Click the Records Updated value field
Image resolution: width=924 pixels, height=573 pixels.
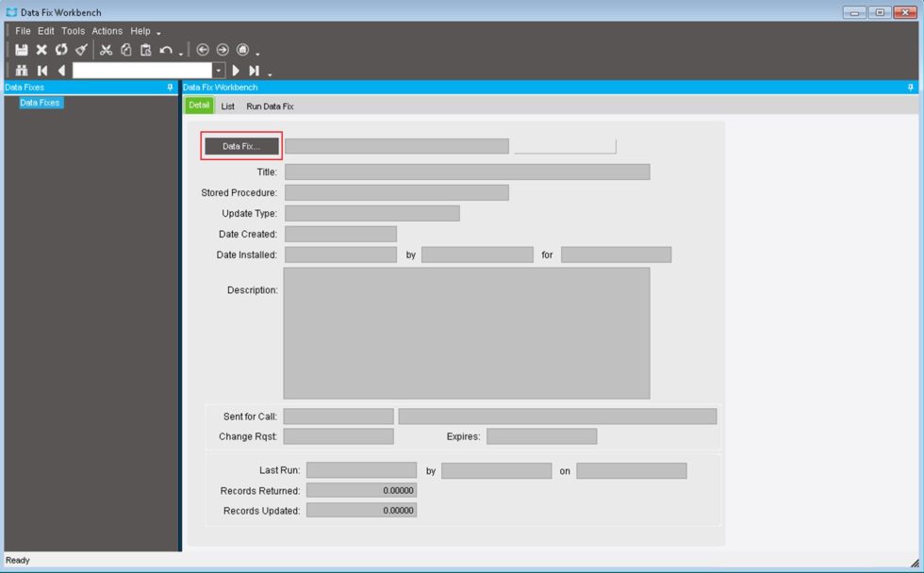[361, 510]
